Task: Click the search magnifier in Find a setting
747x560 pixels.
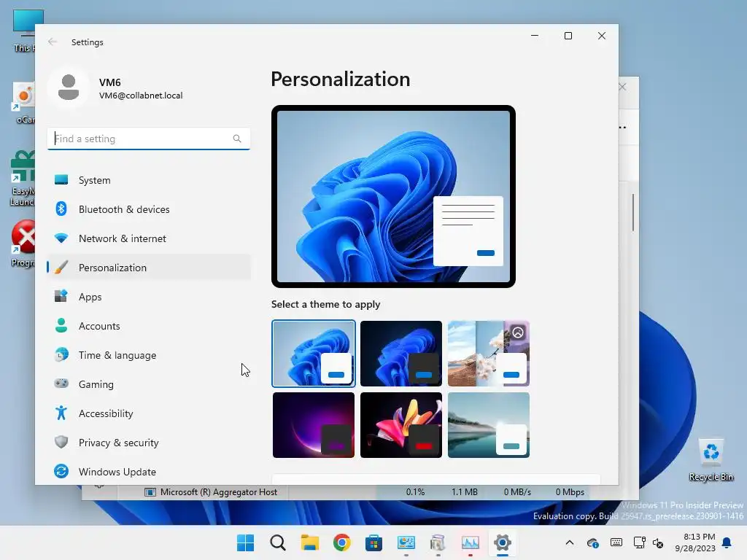Action: pyautogui.click(x=237, y=139)
